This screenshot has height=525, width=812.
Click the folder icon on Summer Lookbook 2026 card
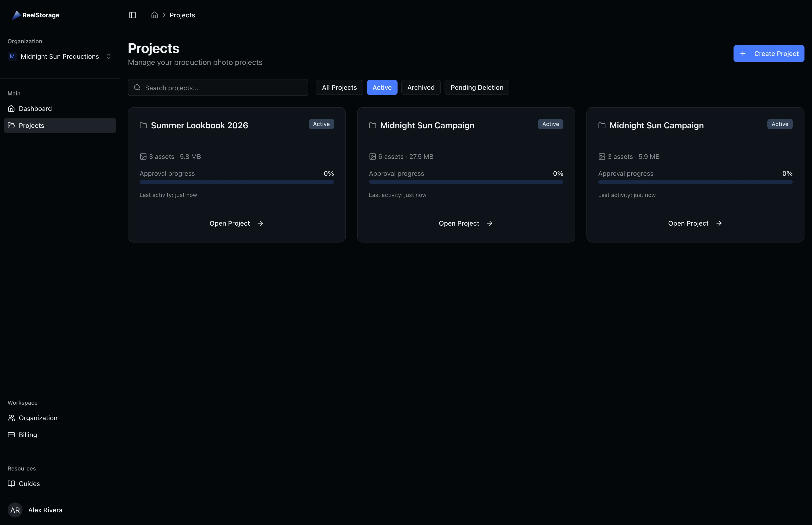point(143,125)
